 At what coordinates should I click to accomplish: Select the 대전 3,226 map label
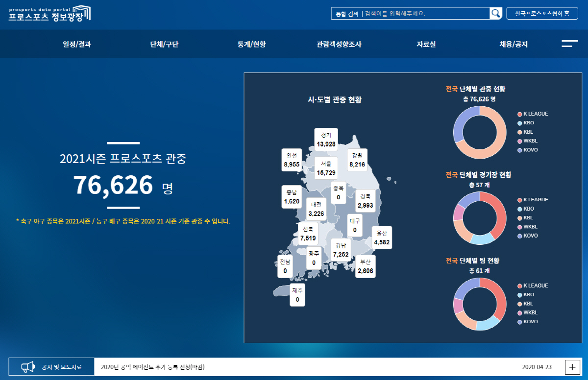tap(316, 209)
